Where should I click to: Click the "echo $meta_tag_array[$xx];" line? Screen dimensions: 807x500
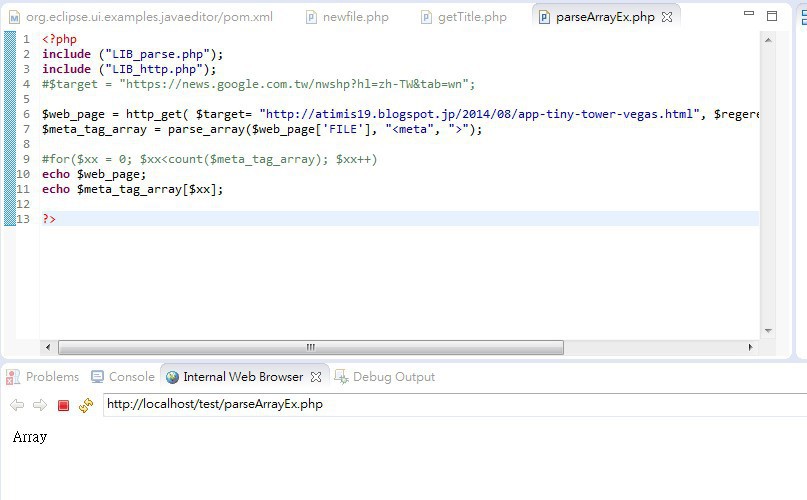[132, 189]
